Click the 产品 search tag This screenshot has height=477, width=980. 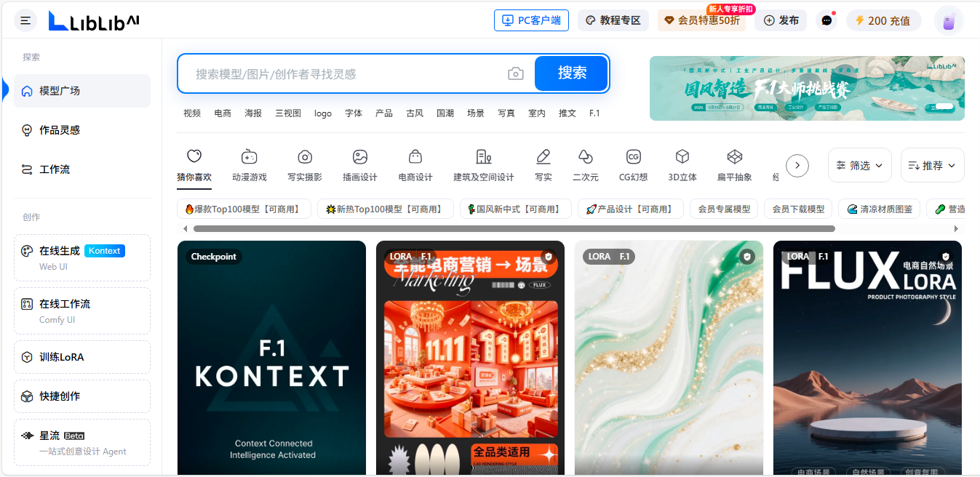384,113
